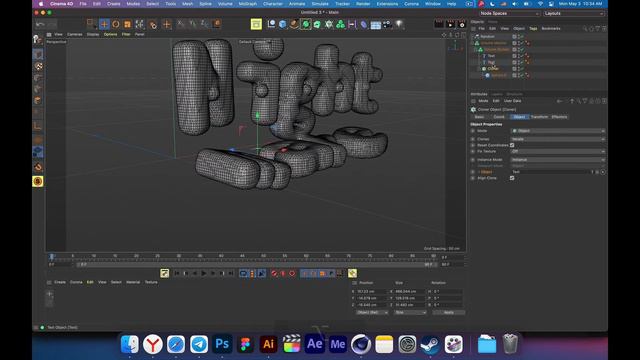Toggle Align Clone checkbox
640x360 pixels.
coord(512,178)
